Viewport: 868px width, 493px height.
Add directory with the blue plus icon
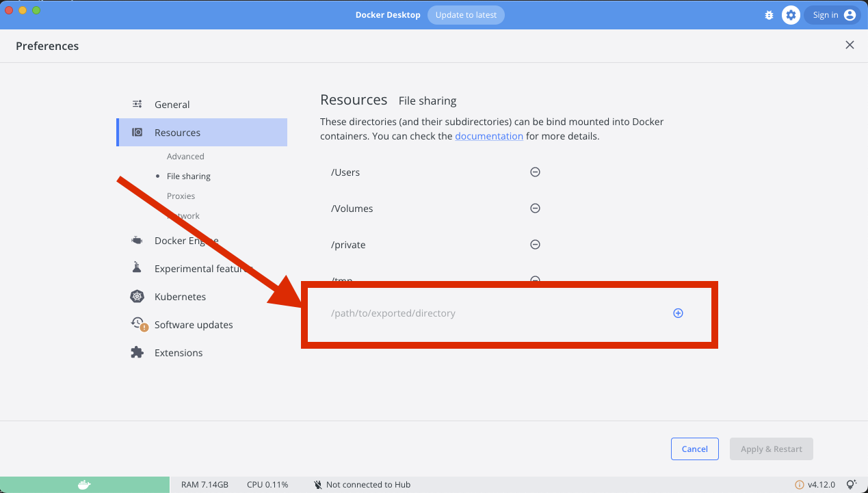678,313
